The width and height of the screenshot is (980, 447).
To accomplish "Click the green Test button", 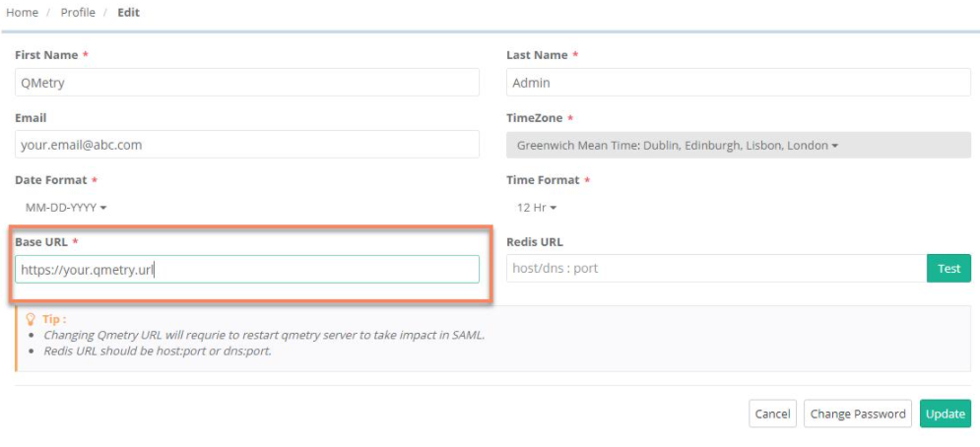I will (948, 268).
